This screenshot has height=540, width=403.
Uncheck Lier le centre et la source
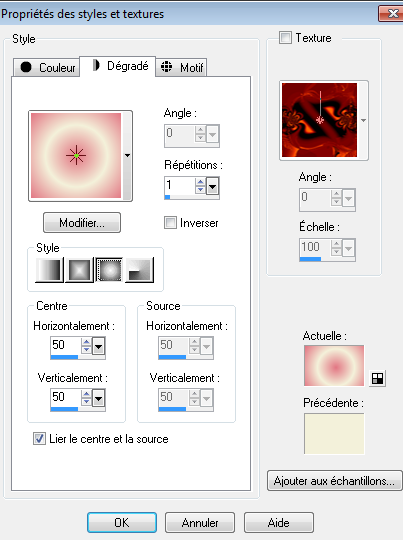pos(39,439)
